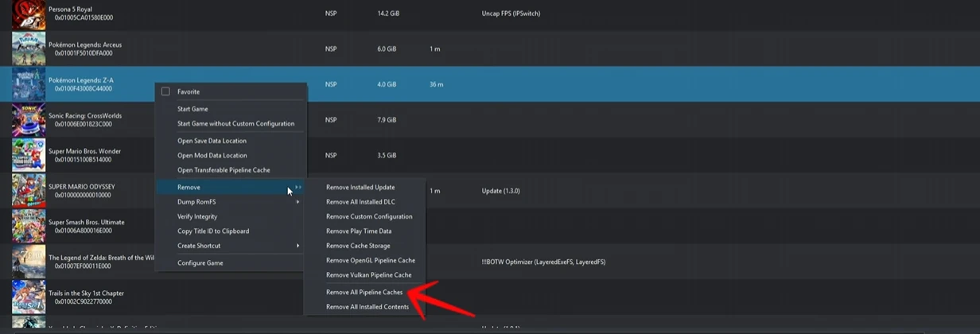Select the SUPER MARIO ODYSSEY game icon

click(x=28, y=191)
